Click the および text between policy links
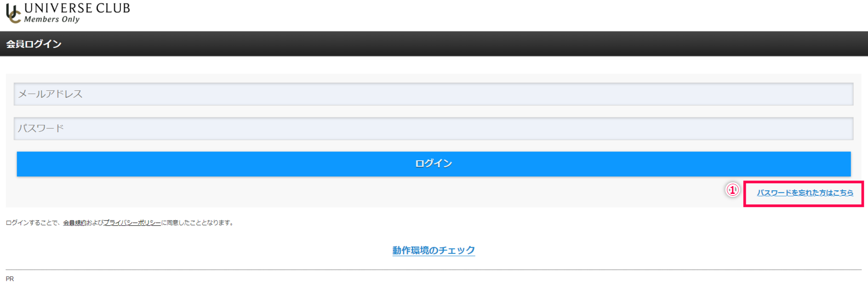 pos(95,223)
